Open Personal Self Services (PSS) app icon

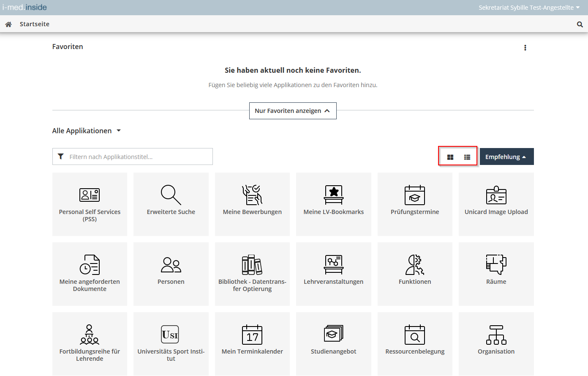90,195
